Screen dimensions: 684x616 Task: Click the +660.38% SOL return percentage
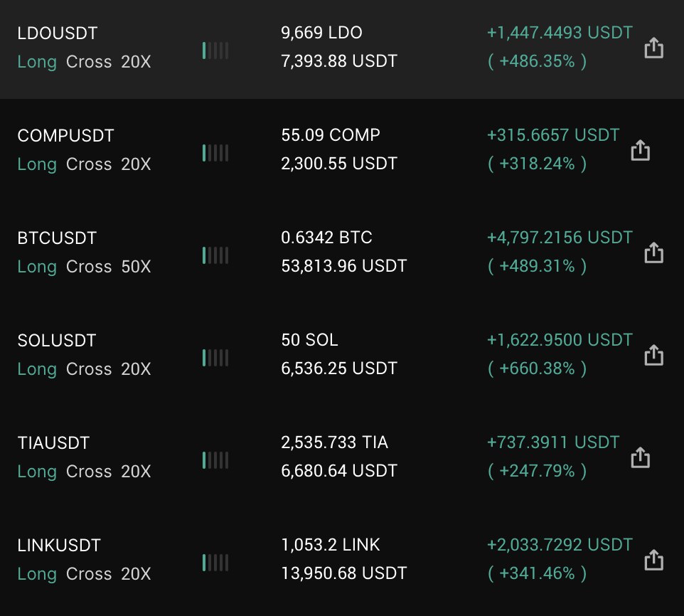coord(537,368)
